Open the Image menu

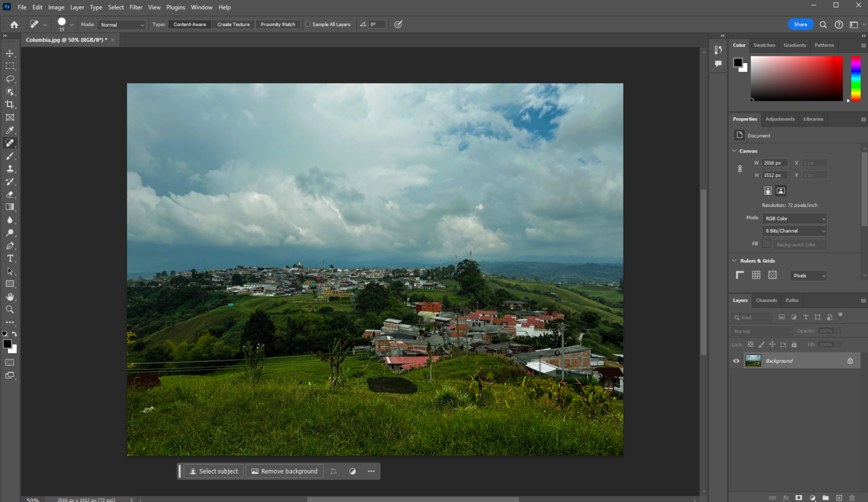click(56, 7)
